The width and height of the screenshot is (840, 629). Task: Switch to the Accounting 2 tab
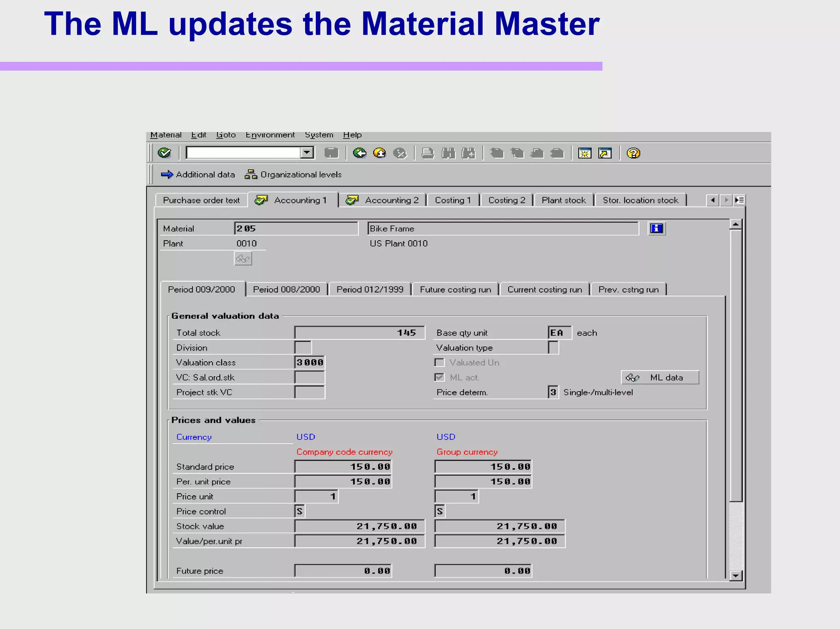click(x=383, y=200)
